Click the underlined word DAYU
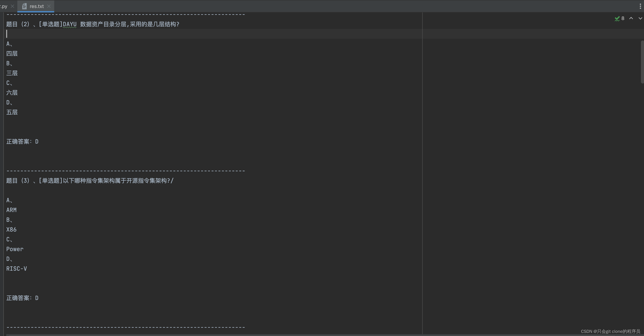Image resolution: width=644 pixels, height=336 pixels. 70,24
